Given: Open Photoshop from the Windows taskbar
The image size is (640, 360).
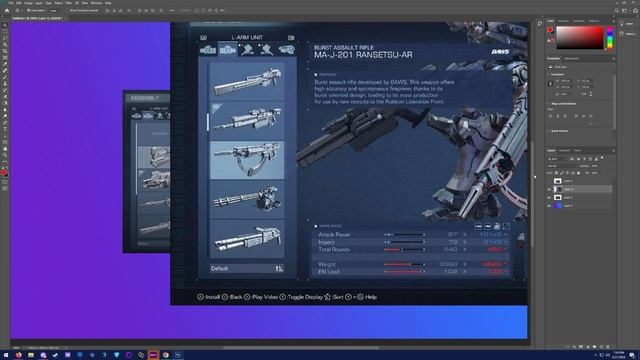Looking at the screenshot, I should coord(178,355).
